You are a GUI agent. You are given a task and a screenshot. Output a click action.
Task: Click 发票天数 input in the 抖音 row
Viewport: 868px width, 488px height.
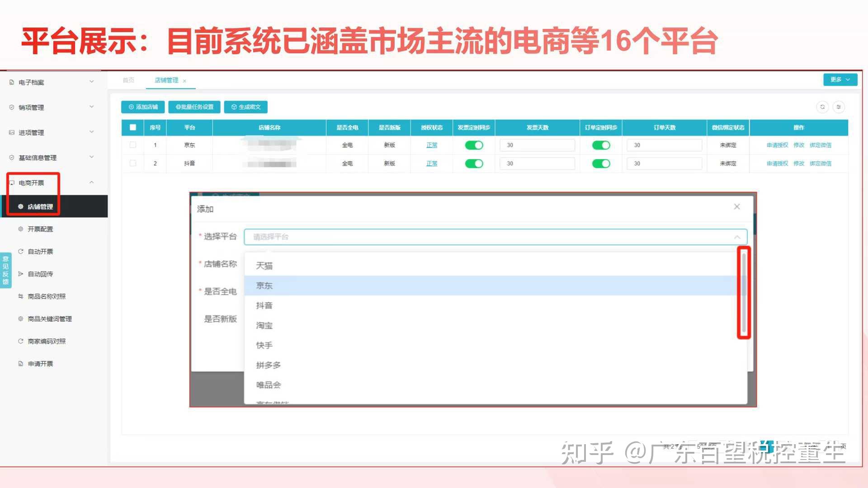tap(537, 164)
